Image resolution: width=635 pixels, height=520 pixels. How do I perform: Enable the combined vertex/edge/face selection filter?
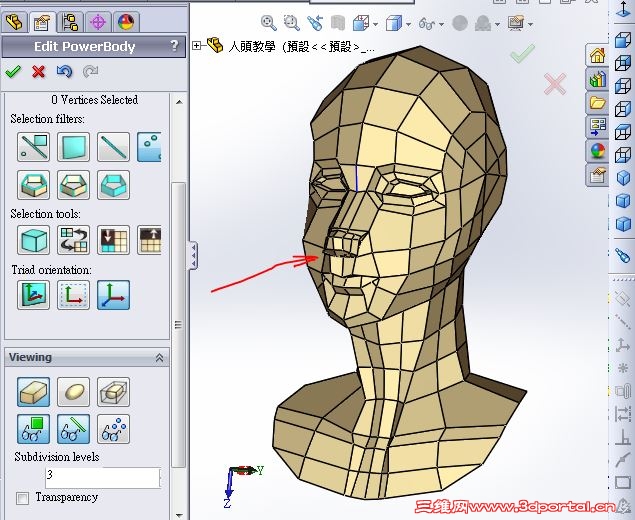coord(34,147)
